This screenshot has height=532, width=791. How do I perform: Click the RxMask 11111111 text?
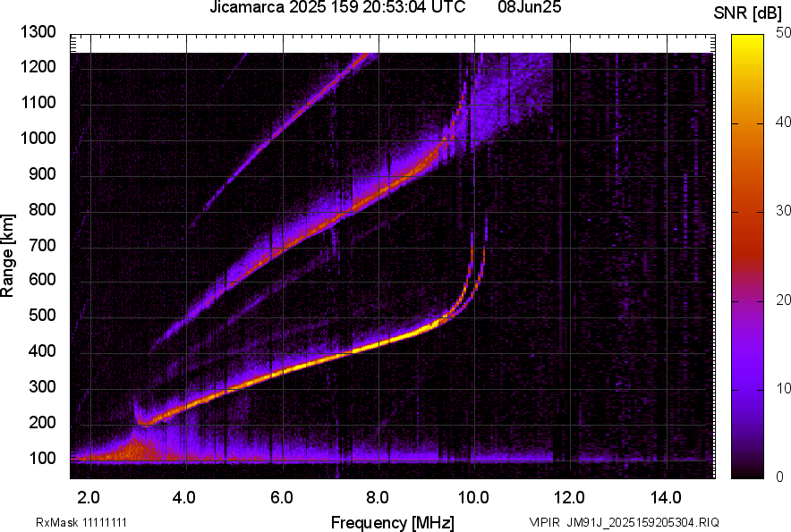pos(81,522)
